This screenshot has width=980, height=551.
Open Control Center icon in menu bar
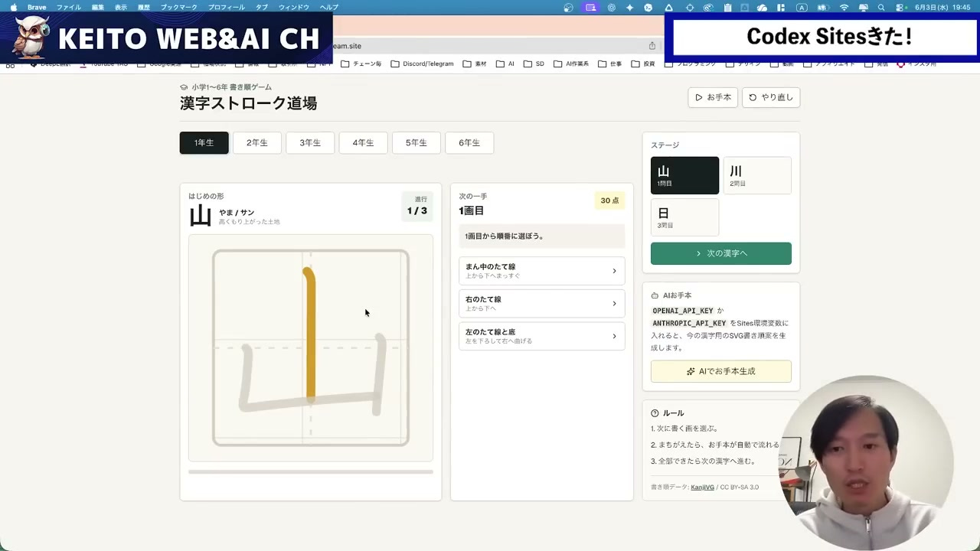[900, 7]
